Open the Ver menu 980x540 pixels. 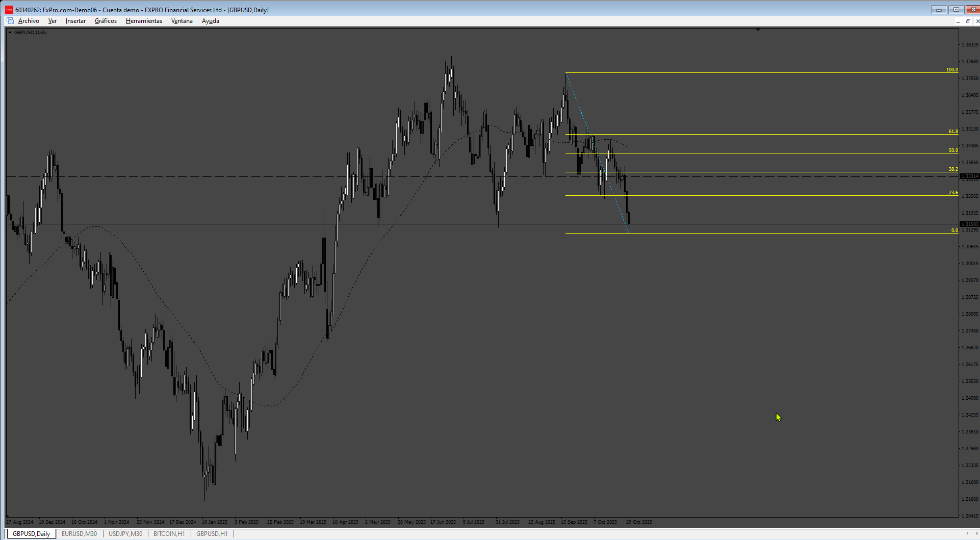pos(52,21)
